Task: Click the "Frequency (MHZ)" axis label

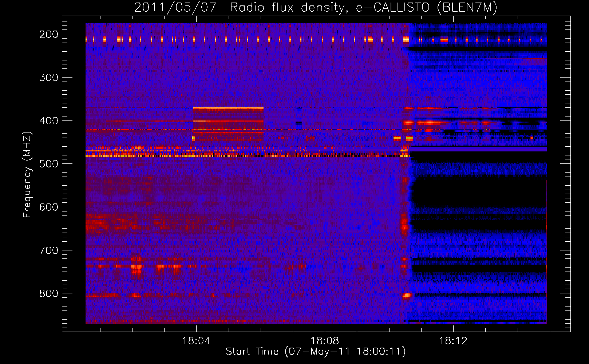Action: tap(27, 174)
